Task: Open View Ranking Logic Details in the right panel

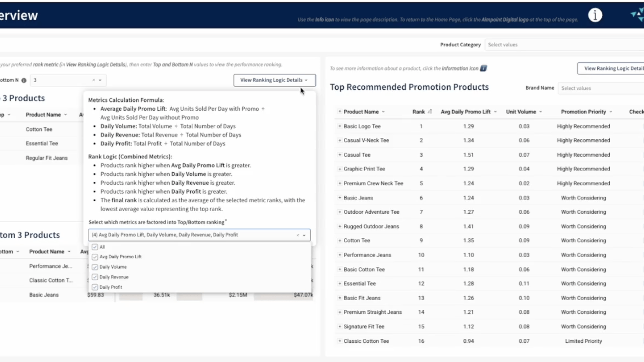Action: [x=610, y=68]
